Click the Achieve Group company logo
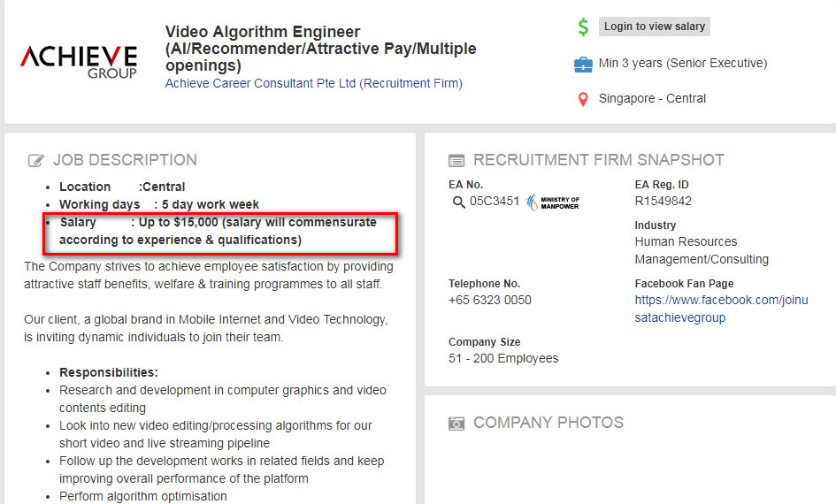This screenshot has height=504, width=836. point(79,61)
